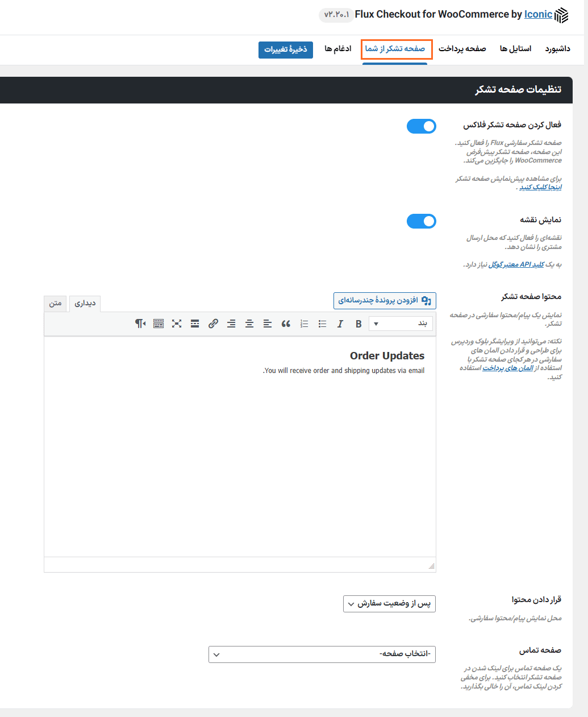The width and height of the screenshot is (588, 717).
Task: Click the Save Changes button (ذخیرهٔ تغییرات)
Action: pyautogui.click(x=286, y=49)
